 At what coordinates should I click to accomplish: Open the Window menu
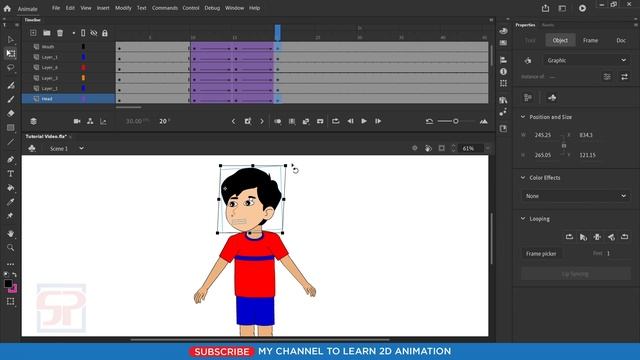234,8
